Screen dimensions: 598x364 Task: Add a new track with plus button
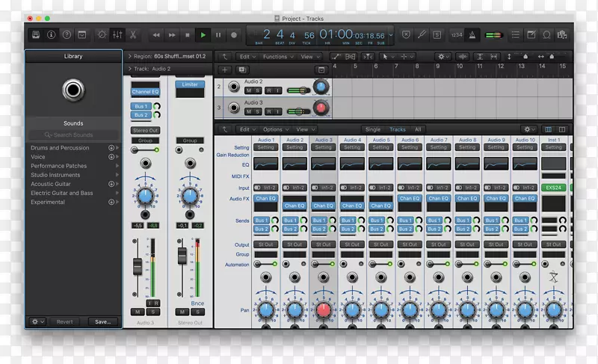tap(226, 70)
